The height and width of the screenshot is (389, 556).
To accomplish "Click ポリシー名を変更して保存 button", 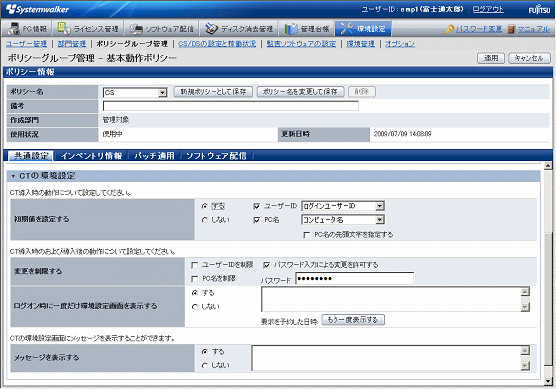I will 300,92.
